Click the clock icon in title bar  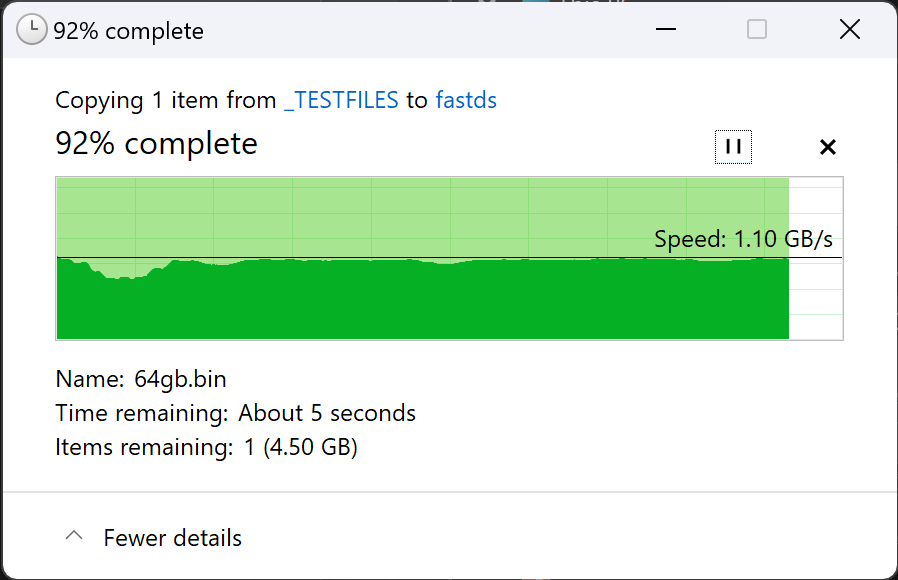tap(31, 30)
